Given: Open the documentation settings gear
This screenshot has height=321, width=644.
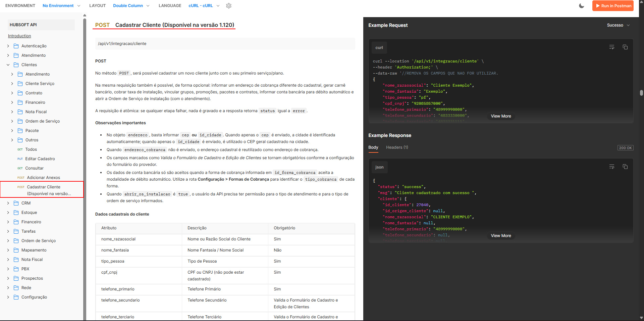Looking at the screenshot, I should tap(229, 6).
